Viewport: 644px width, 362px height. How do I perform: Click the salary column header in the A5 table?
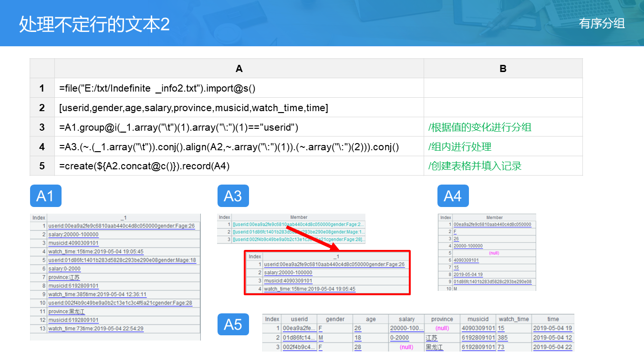coord(406,319)
